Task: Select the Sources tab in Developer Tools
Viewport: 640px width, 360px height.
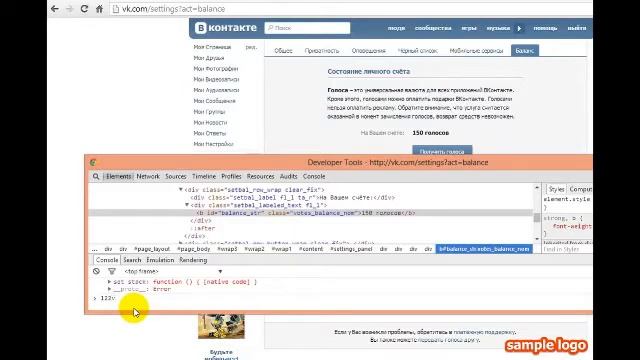Action: click(176, 176)
